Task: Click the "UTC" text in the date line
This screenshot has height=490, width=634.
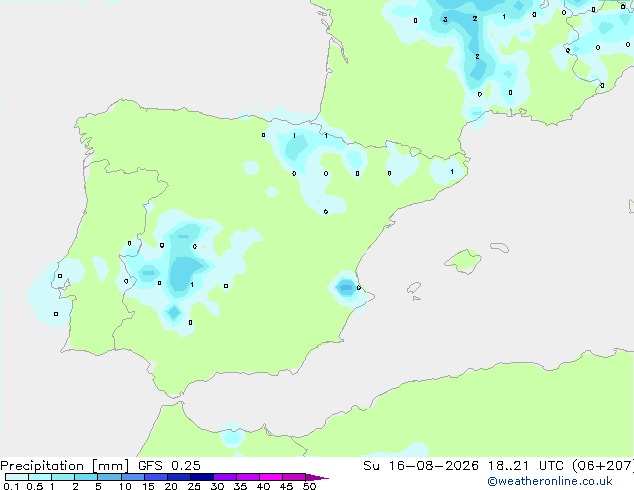Action: 551,466
